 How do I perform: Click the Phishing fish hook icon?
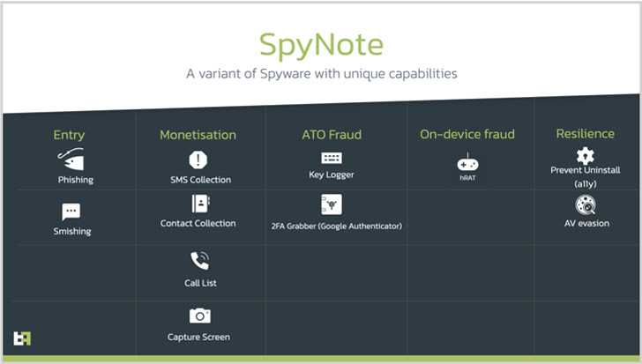pos(71,160)
